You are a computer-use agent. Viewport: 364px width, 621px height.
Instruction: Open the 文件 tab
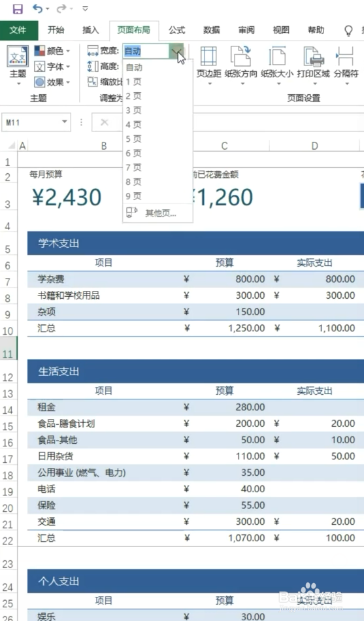coord(18,31)
